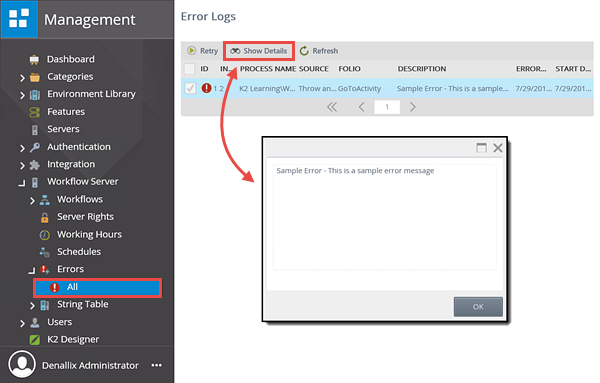Expand the Integration tree node
The width and height of the screenshot is (600, 383).
click(22, 165)
